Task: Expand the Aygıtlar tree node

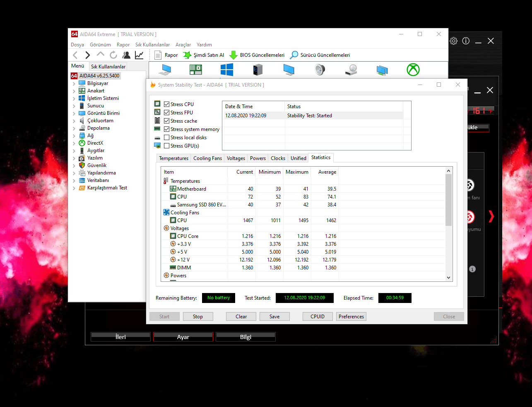Action: tap(74, 151)
